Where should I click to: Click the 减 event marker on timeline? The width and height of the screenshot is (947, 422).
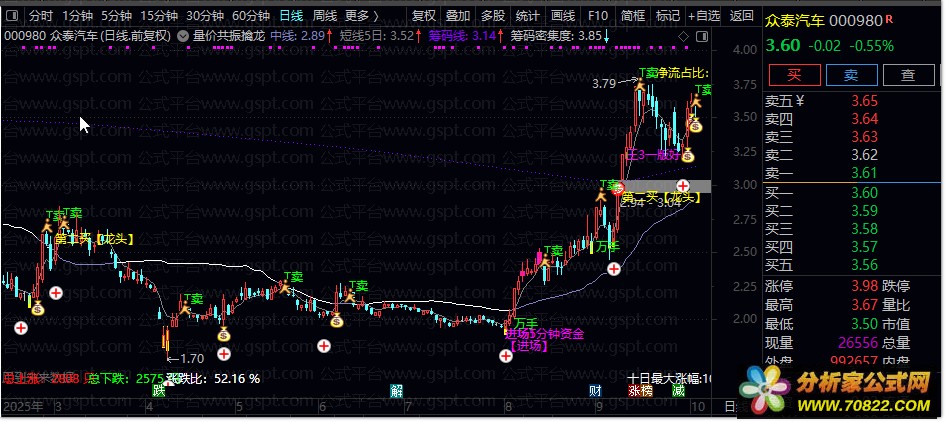point(678,391)
